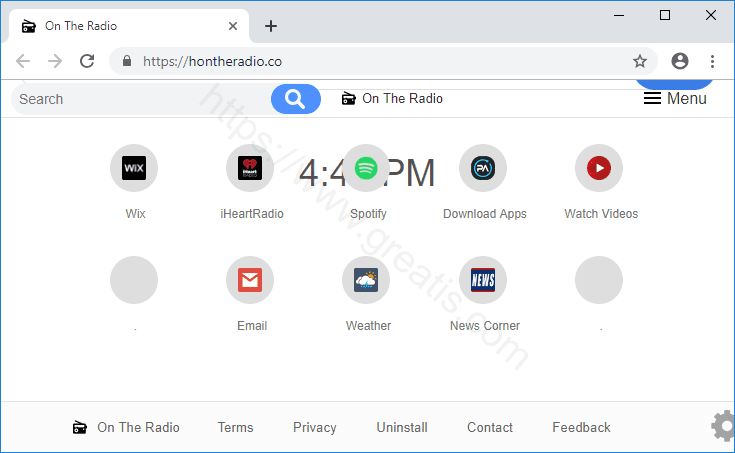735x453 pixels.
Task: Open the browser profile avatar icon
Action: (x=680, y=61)
